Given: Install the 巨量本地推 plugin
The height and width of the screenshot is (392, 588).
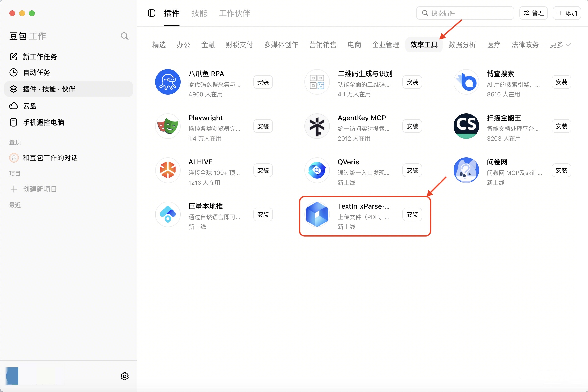Looking at the screenshot, I should [x=263, y=214].
